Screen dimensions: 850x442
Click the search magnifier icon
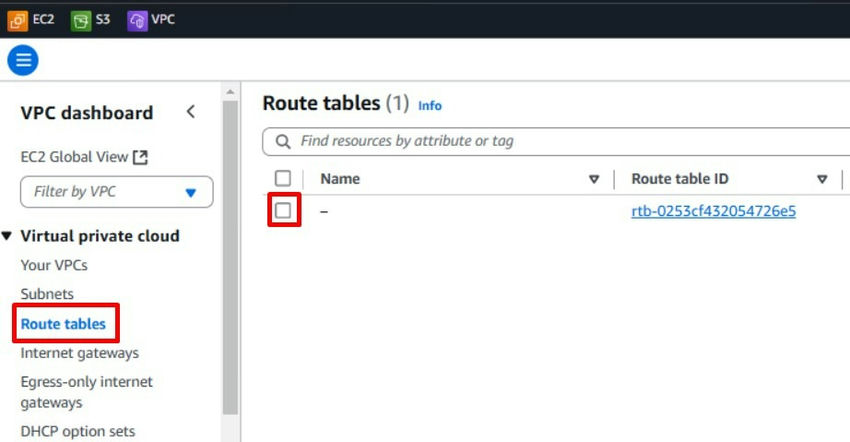[283, 141]
